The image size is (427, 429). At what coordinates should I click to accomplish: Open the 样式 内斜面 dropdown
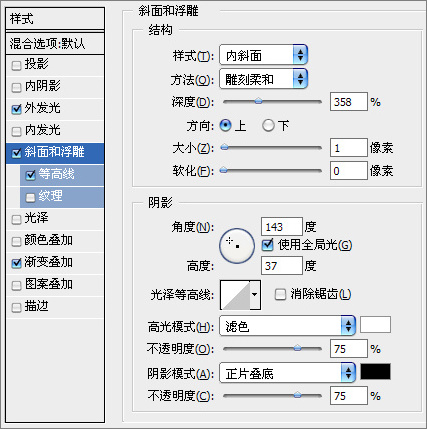click(x=263, y=55)
